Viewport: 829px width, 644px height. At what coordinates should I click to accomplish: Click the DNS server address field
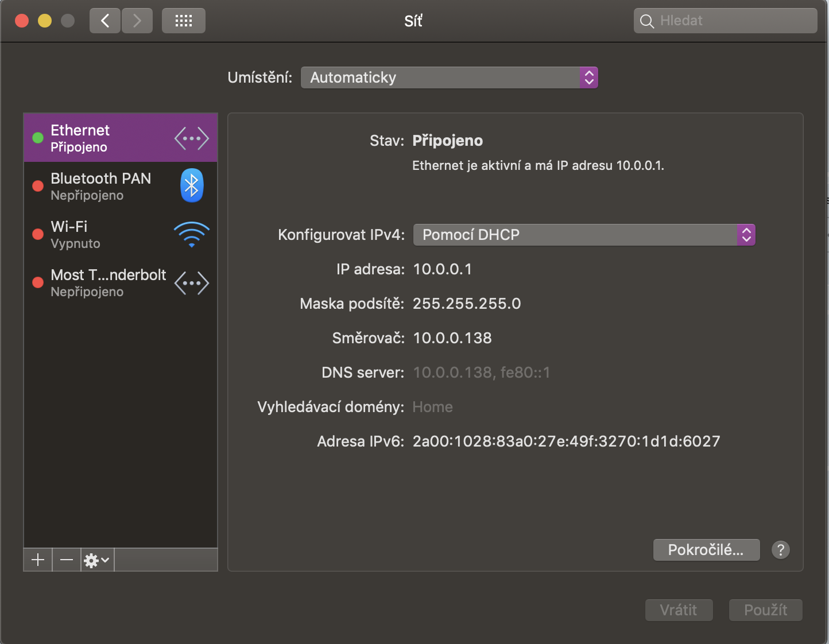pyautogui.click(x=481, y=373)
